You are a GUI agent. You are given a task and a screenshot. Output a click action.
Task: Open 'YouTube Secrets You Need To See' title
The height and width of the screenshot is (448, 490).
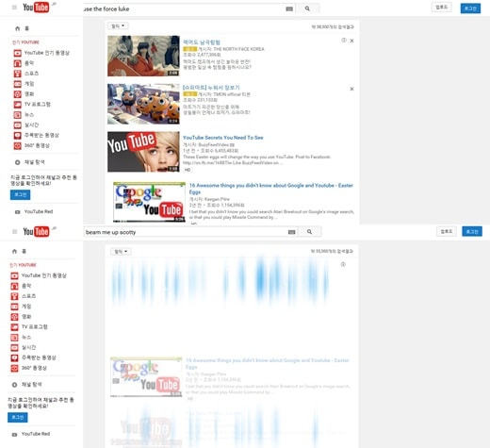(223, 138)
